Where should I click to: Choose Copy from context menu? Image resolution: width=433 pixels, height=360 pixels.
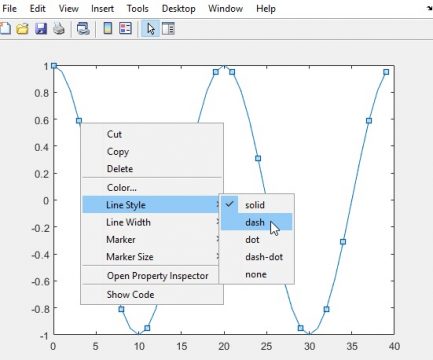[152, 152]
